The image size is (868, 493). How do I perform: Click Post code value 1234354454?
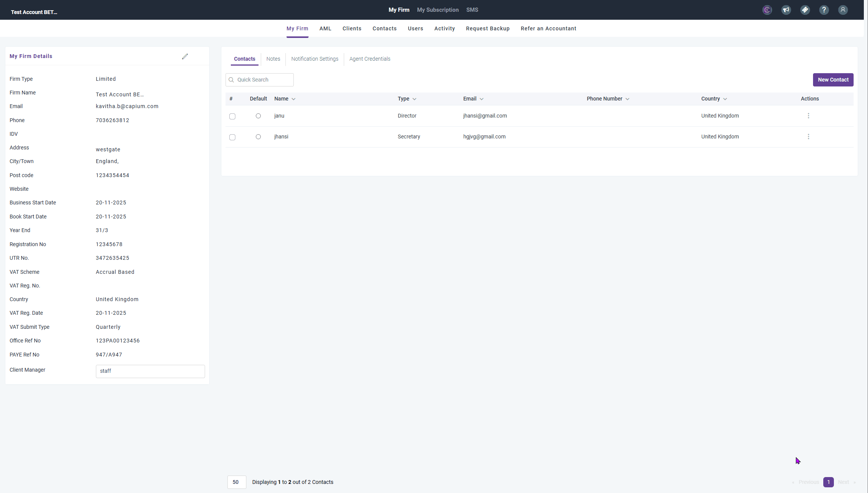click(x=112, y=175)
